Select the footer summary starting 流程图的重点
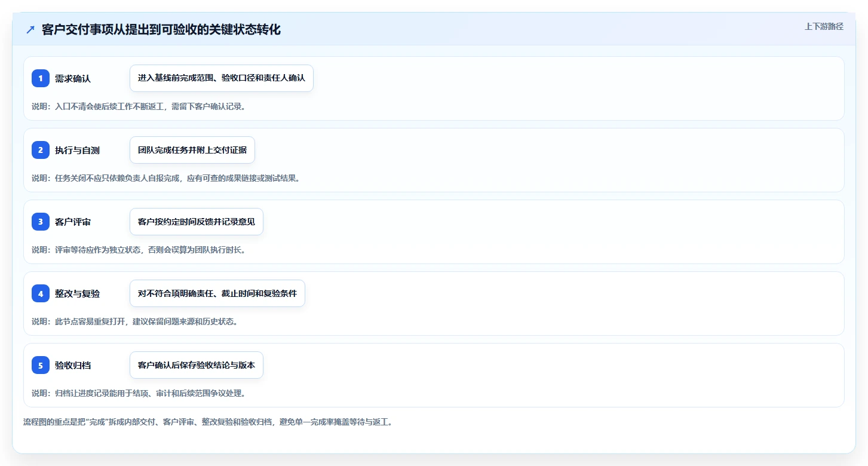Viewport: 868px width, 466px height. pyautogui.click(x=208, y=422)
